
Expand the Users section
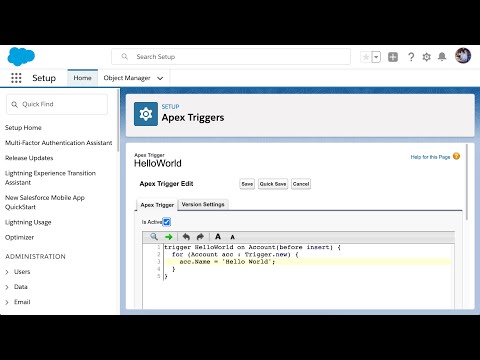click(7, 272)
